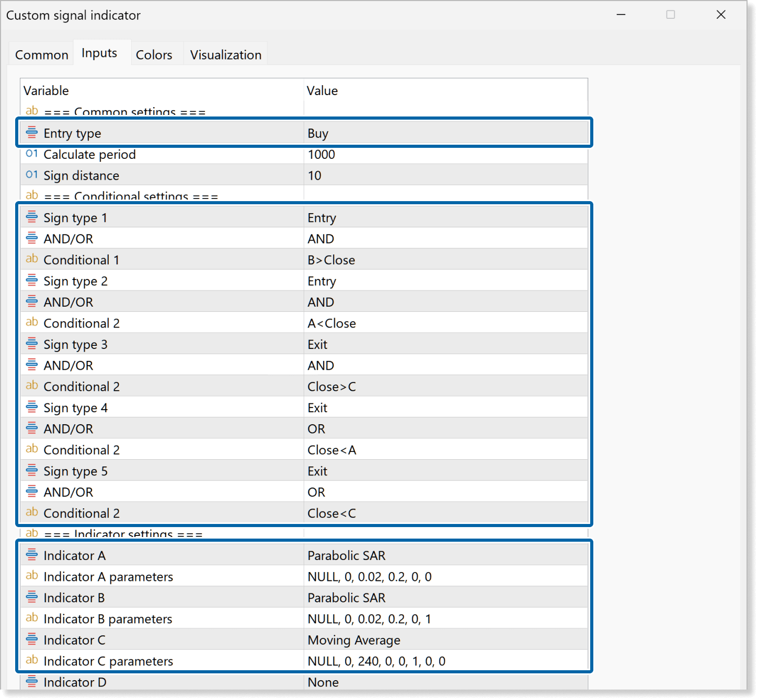Click the list icon next to Indicator C

coord(31,638)
